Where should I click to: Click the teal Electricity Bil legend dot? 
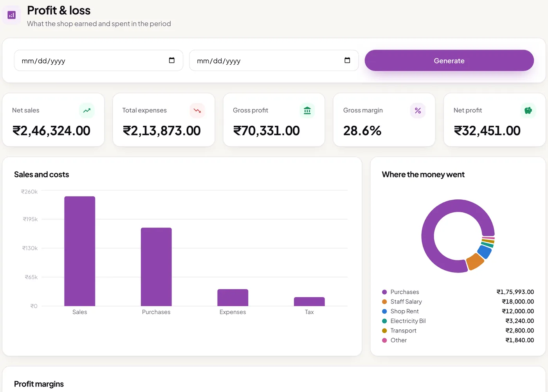(x=384, y=321)
